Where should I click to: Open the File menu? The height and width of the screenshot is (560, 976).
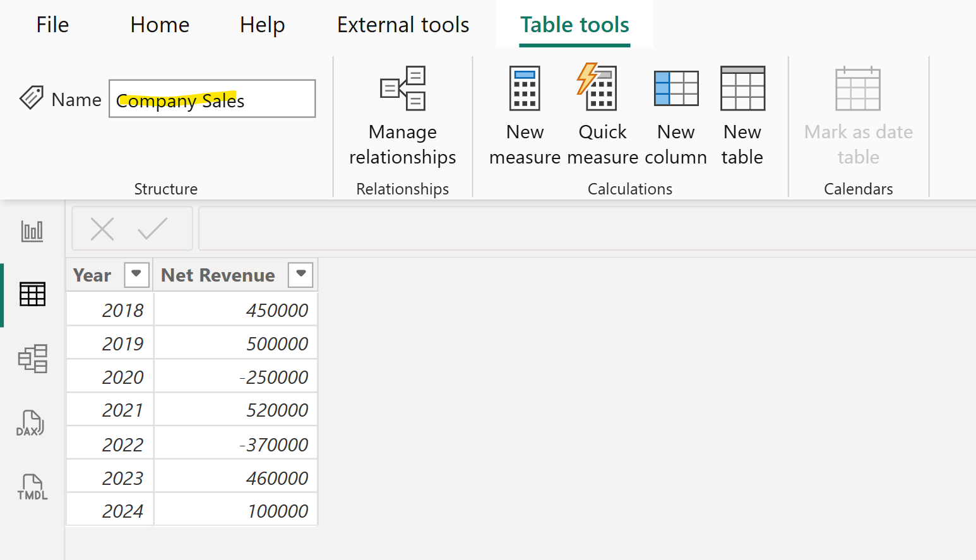tap(52, 25)
